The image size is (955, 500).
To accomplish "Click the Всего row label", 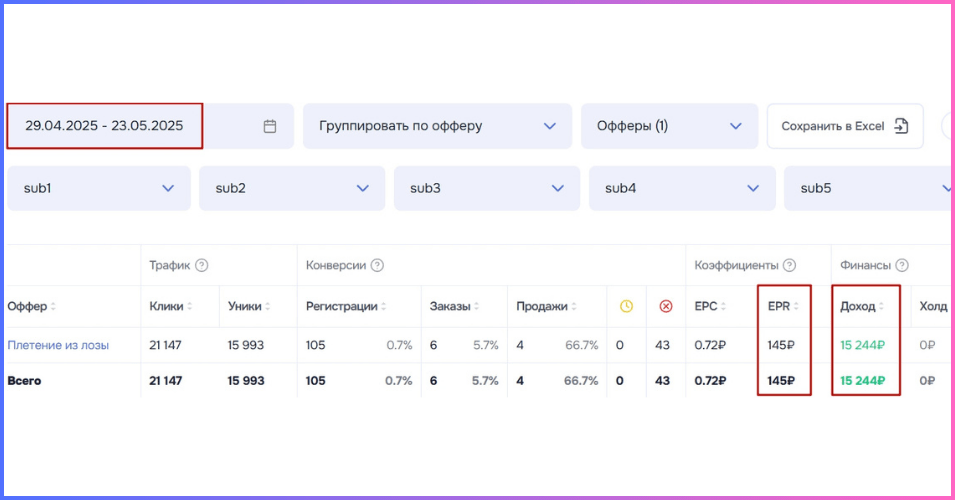I will tap(24, 381).
